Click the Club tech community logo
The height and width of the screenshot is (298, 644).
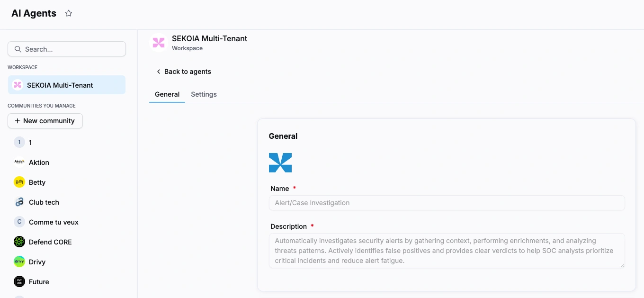point(19,202)
